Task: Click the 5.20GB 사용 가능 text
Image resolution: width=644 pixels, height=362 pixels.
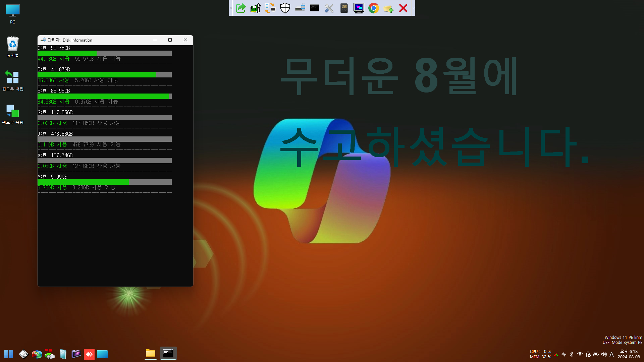Action: click(97, 80)
